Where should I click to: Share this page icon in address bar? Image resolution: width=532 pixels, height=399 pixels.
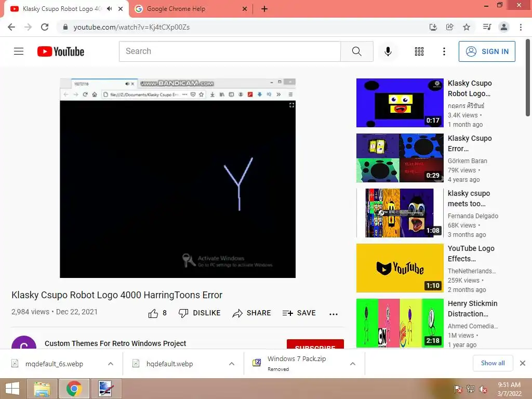click(x=450, y=27)
